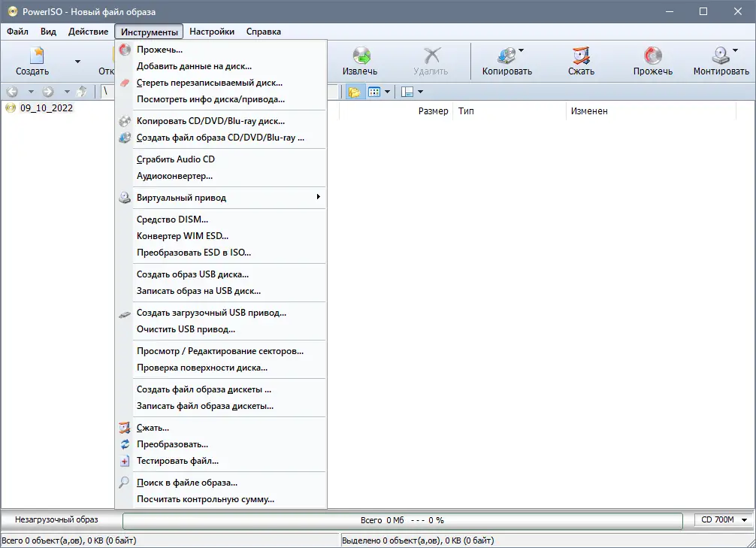
Task: Select the Монтировать (Mount) toolbar icon
Action: tap(719, 60)
